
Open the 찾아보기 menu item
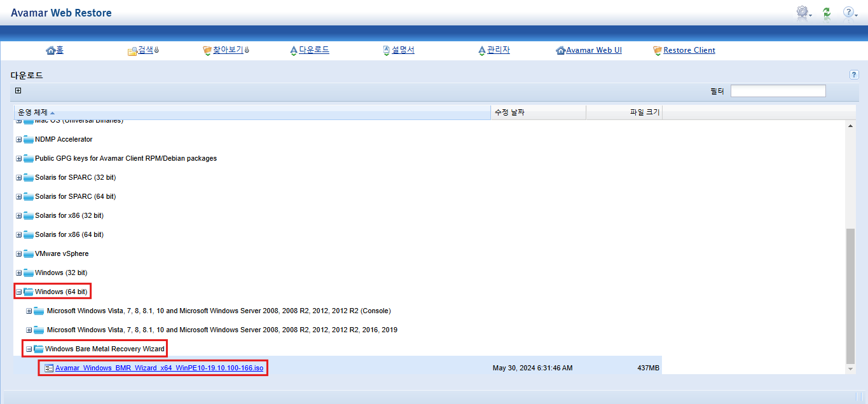[228, 50]
